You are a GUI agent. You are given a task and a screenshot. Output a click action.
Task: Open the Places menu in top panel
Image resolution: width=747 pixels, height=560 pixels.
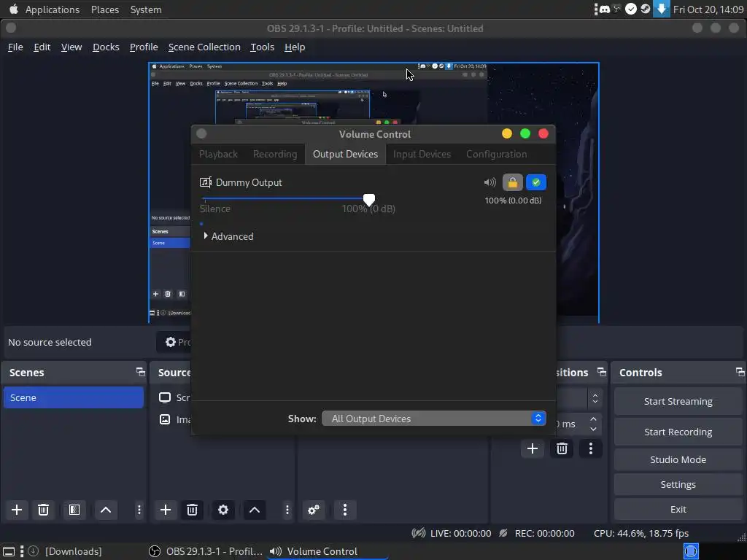pyautogui.click(x=105, y=9)
